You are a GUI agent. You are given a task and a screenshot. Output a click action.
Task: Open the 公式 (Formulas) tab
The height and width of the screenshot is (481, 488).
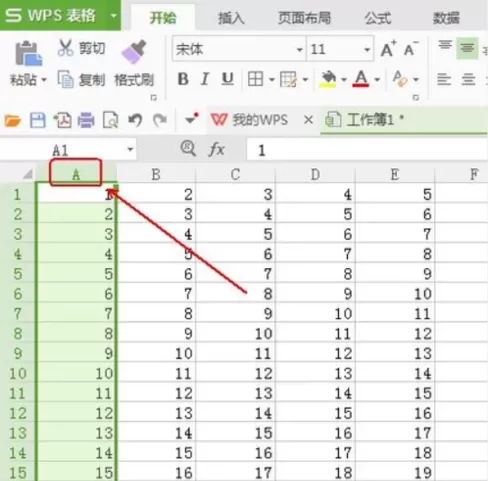(x=377, y=18)
